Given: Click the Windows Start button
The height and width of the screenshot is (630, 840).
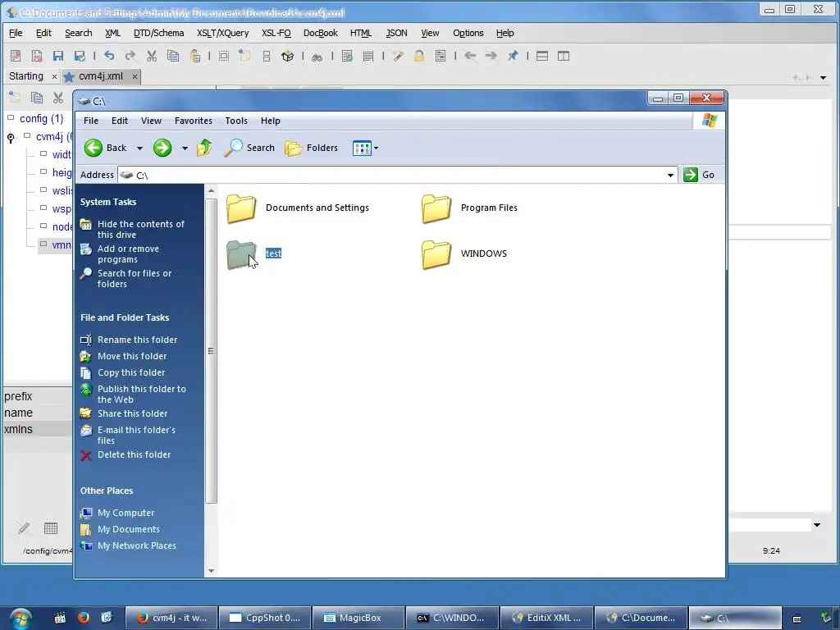Looking at the screenshot, I should 20,619.
